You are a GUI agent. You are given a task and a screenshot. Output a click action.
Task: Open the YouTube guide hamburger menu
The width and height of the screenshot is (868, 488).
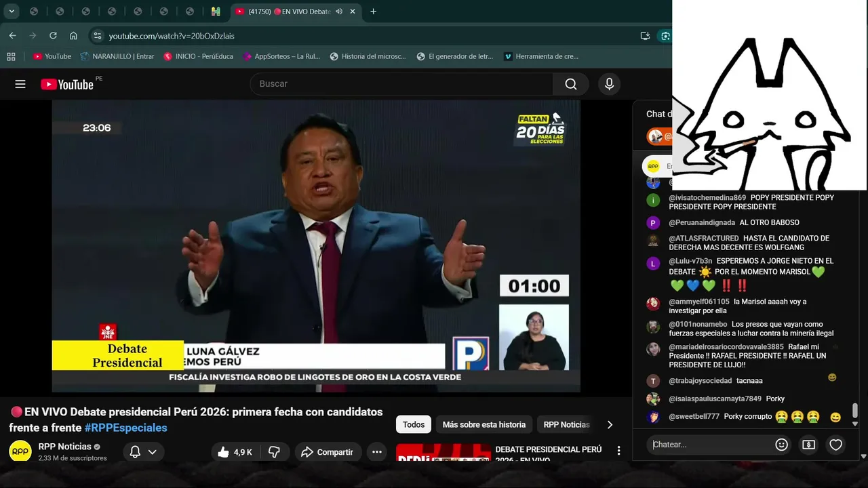point(20,84)
